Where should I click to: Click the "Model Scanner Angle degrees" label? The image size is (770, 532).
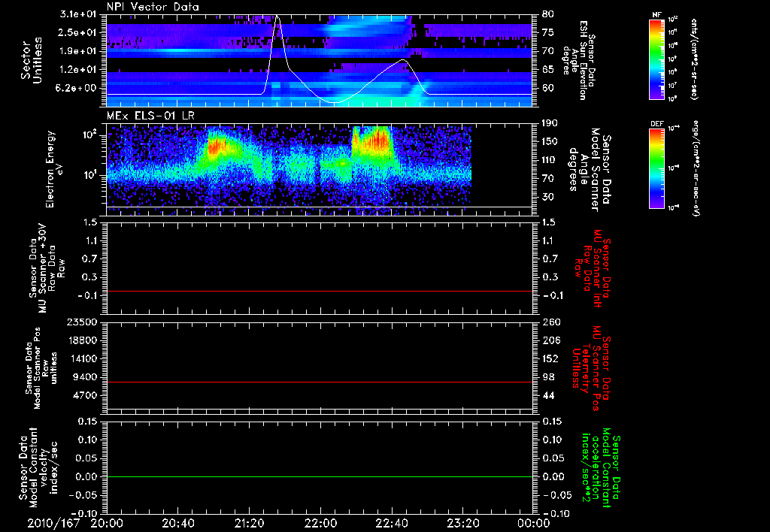point(590,170)
